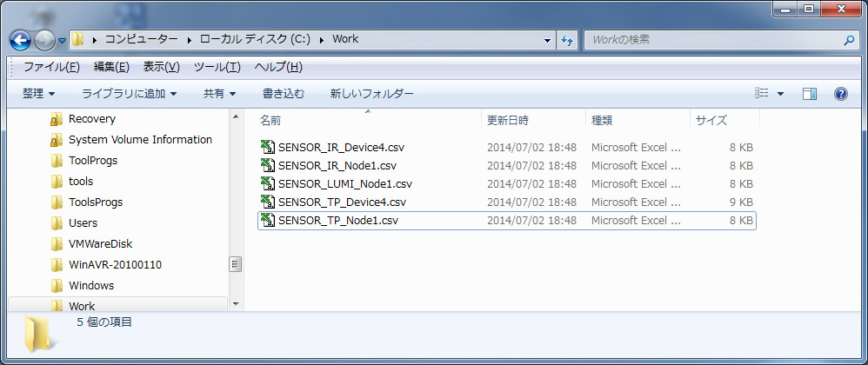Click the navigation pane scrollbar thumb
The image size is (868, 365).
pos(236,264)
